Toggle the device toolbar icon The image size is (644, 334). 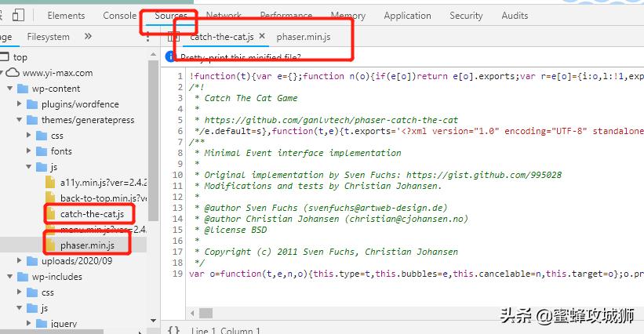pyautogui.click(x=18, y=16)
